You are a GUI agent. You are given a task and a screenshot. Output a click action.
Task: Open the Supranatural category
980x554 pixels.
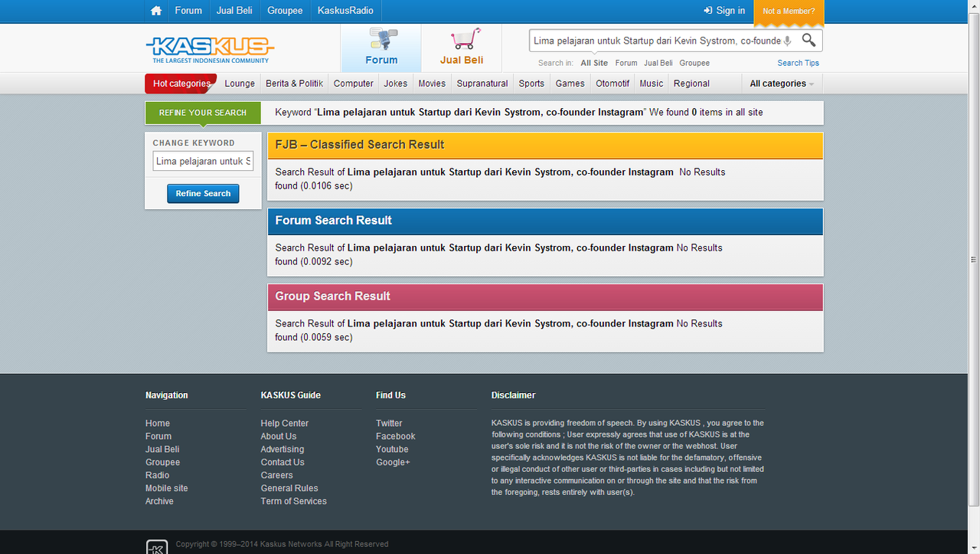(482, 84)
